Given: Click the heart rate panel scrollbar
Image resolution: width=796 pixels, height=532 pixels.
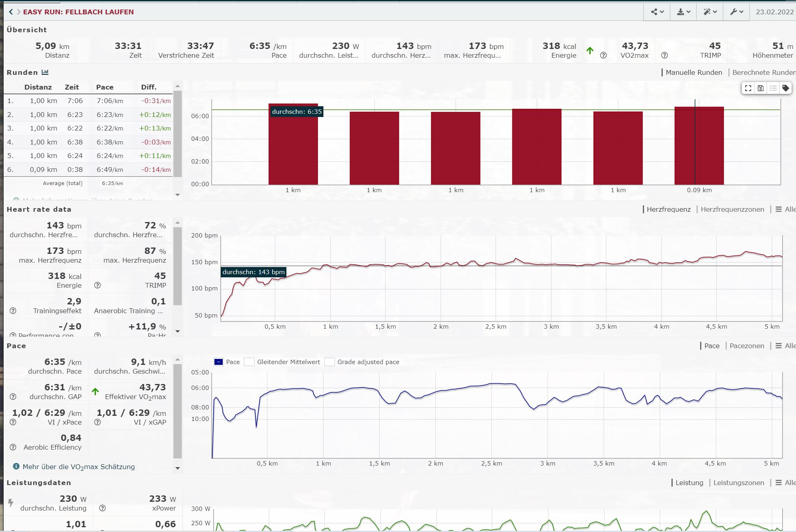Looking at the screenshot, I should [x=178, y=267].
